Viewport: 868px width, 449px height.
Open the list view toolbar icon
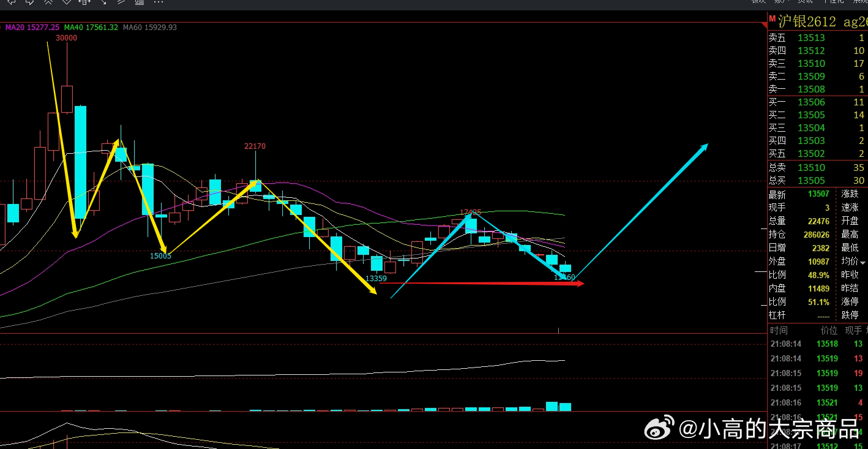[x=140, y=2]
